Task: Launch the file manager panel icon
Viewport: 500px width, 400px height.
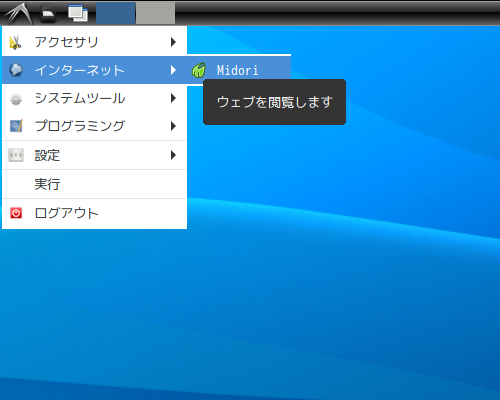Action: [49, 13]
